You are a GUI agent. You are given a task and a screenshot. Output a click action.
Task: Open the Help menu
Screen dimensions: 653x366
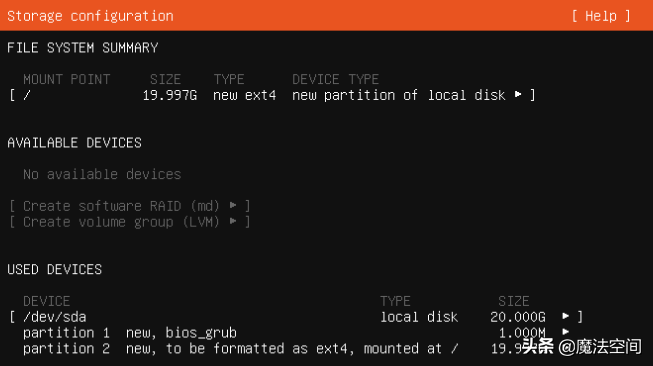(601, 16)
